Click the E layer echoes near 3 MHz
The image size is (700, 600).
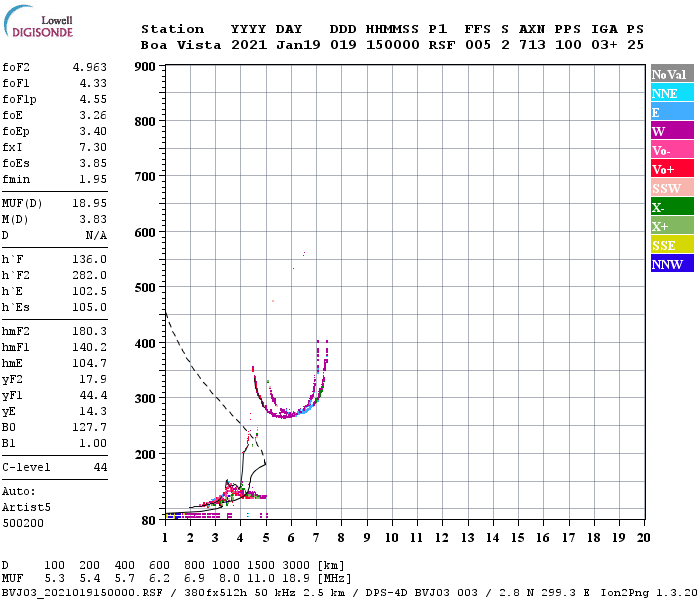[214, 501]
